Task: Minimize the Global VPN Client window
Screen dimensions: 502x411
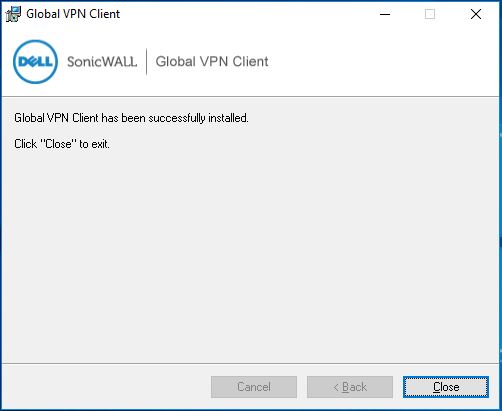Action: click(385, 14)
